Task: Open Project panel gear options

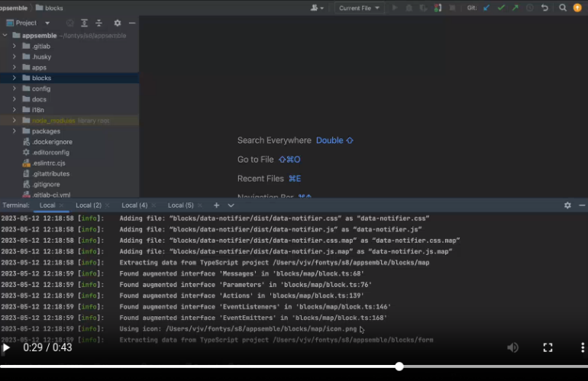Action: click(118, 23)
